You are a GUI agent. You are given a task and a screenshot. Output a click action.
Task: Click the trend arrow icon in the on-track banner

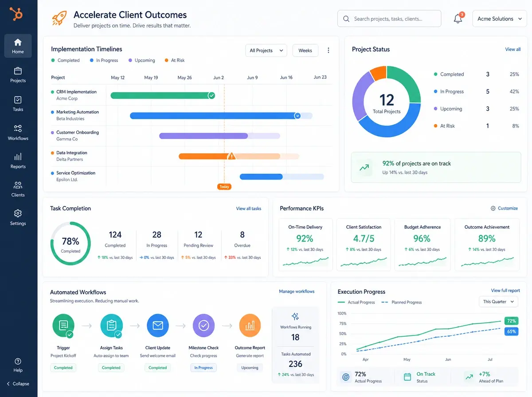pos(364,167)
